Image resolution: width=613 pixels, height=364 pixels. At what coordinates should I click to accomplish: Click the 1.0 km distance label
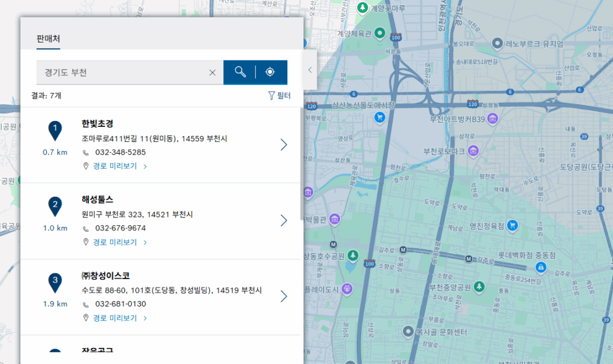tap(55, 228)
